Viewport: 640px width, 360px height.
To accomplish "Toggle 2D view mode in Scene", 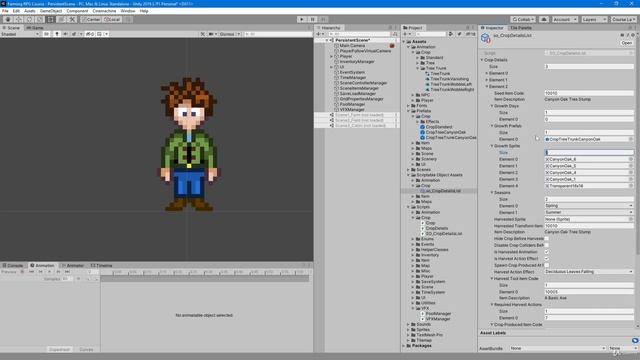I will point(46,34).
